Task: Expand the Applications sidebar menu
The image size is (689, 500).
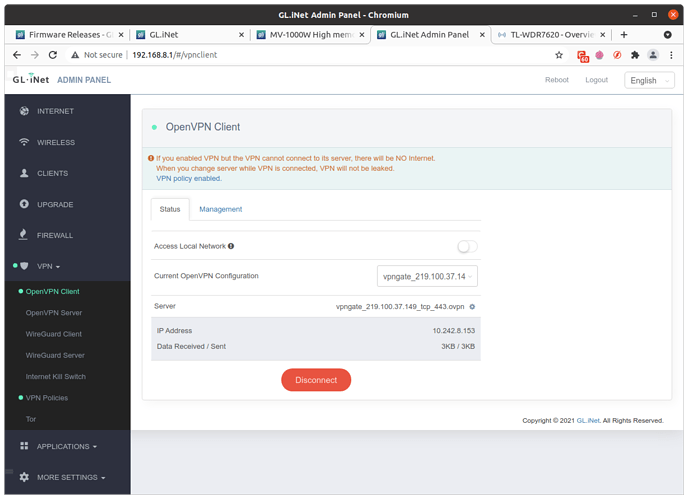Action: (66, 446)
